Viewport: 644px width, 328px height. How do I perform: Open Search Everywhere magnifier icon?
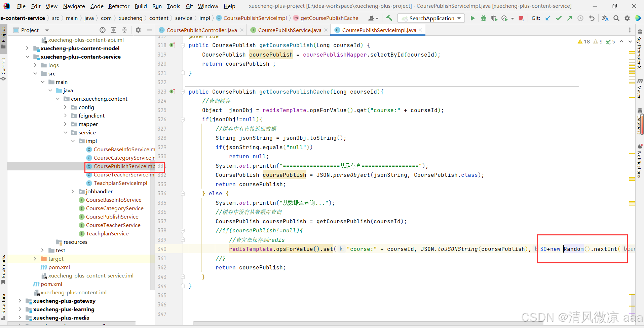616,18
